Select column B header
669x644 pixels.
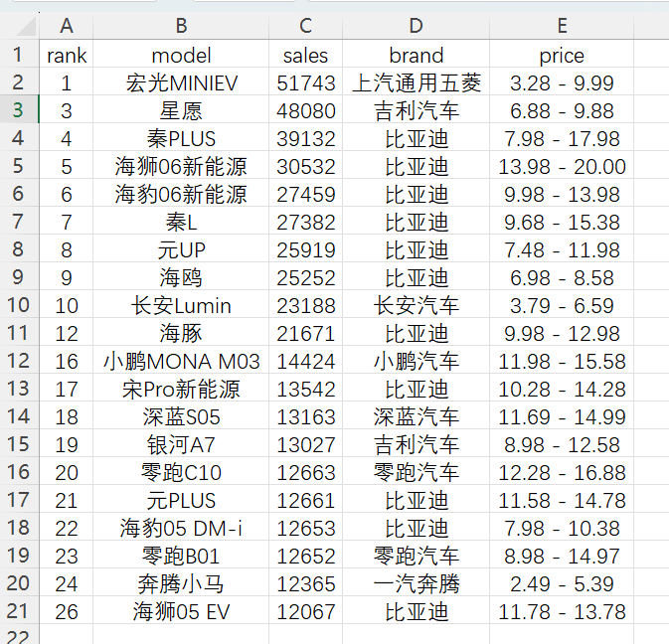pos(181,26)
